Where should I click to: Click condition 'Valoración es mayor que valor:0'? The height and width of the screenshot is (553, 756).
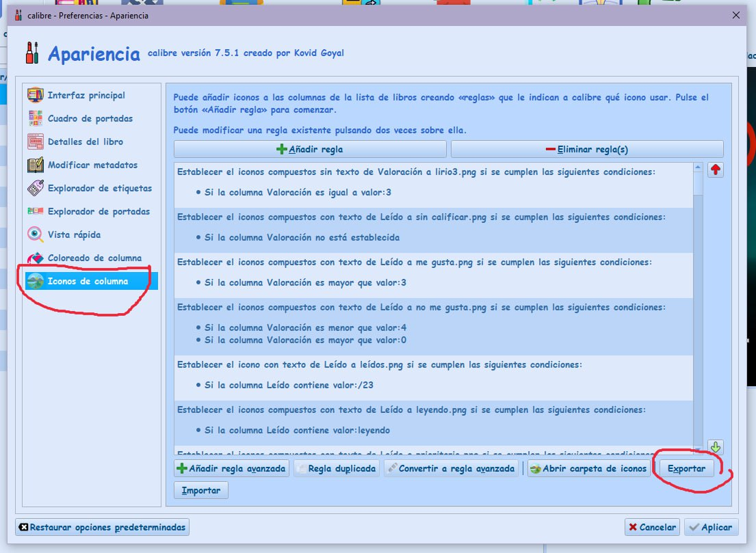click(x=305, y=340)
